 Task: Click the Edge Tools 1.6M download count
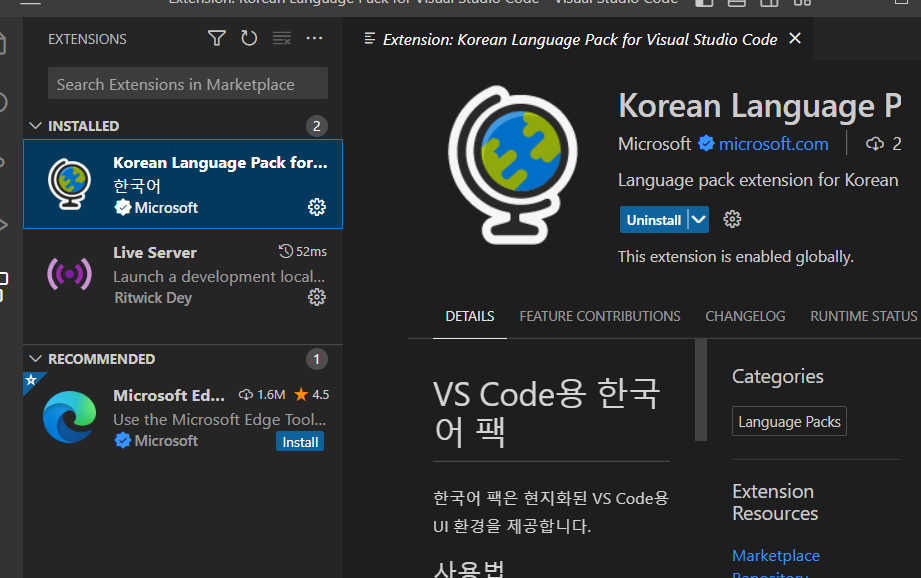[x=262, y=395]
